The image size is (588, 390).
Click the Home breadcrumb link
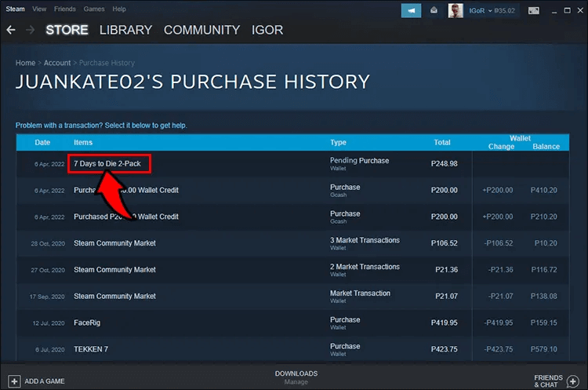(25, 63)
